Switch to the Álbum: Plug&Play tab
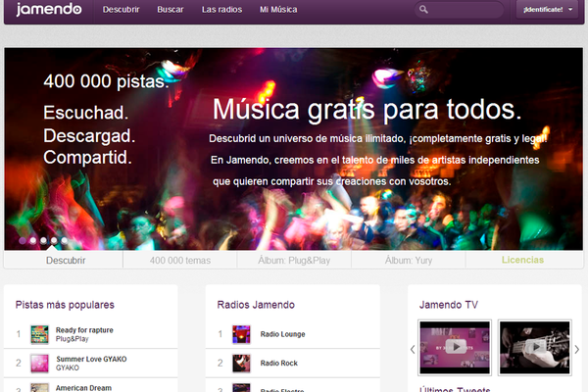 294,260
